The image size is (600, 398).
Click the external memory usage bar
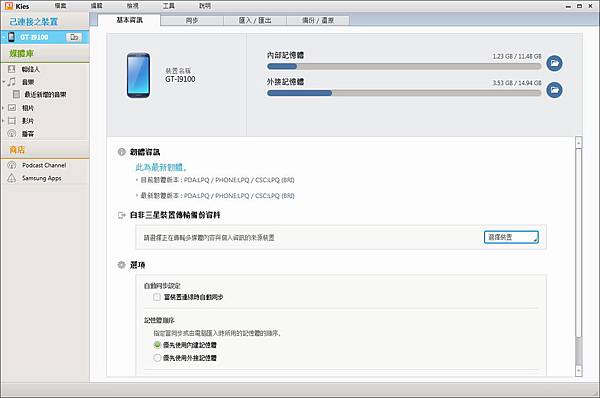click(x=404, y=93)
